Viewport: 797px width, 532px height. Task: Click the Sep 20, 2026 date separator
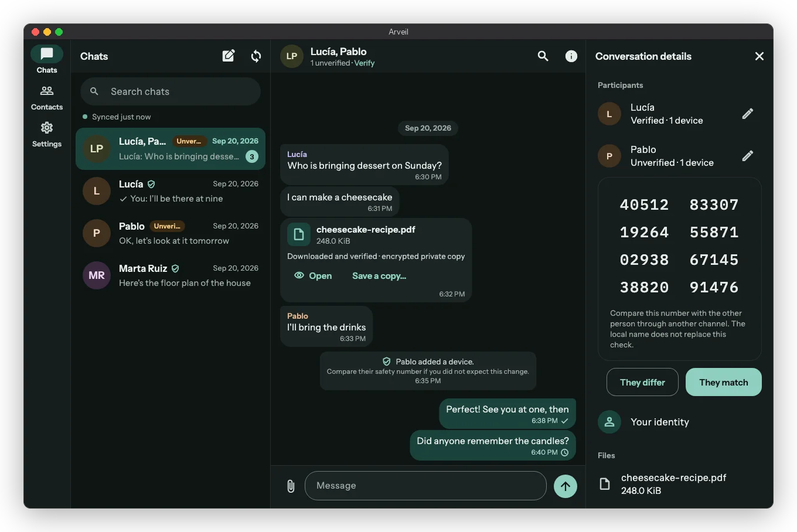[x=428, y=128]
